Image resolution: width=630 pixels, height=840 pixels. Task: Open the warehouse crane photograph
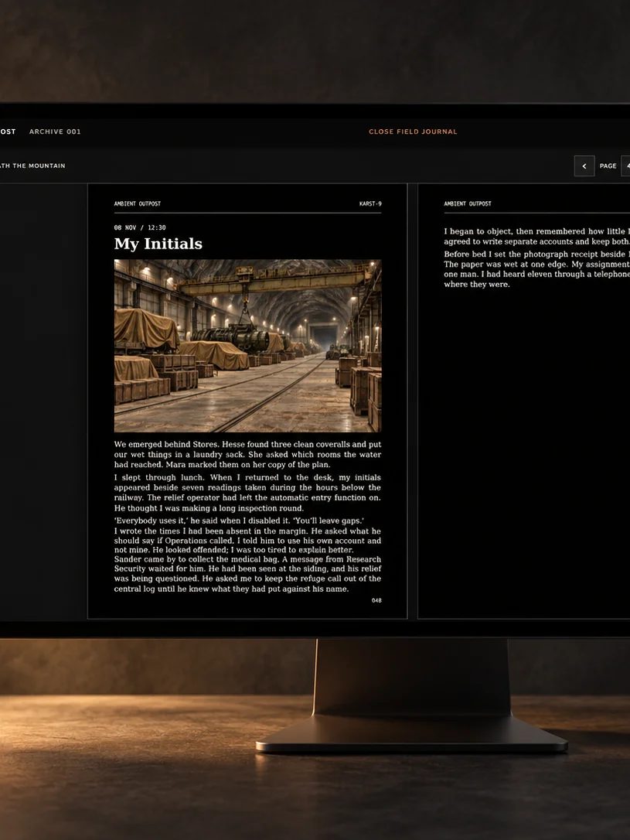click(x=248, y=346)
